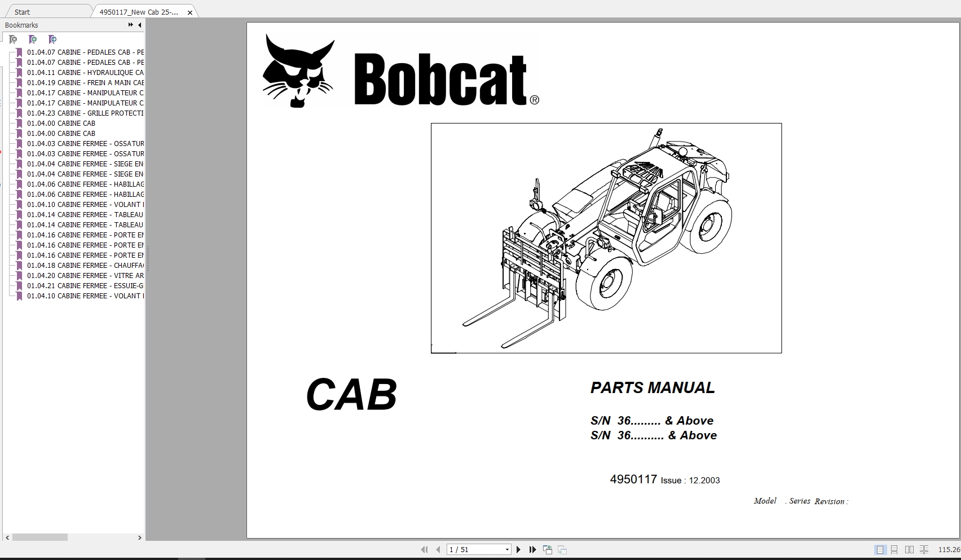The image size is (961, 560).
Task: Collapse the Bookmarks panel
Action: coord(138,24)
